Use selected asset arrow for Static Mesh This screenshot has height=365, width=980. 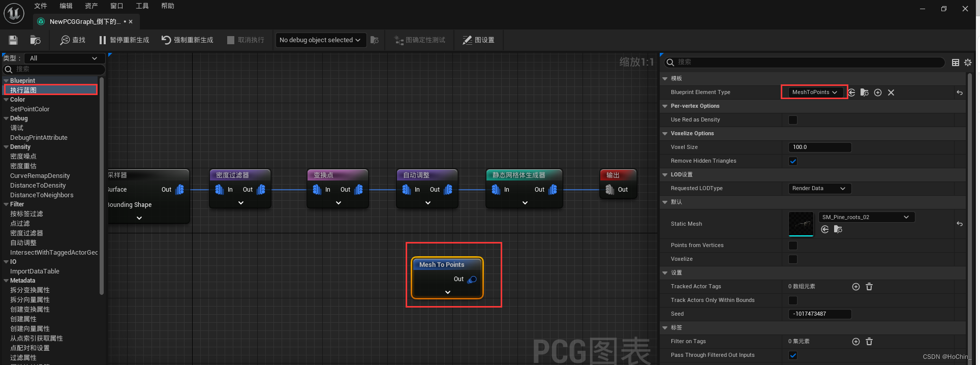pos(825,230)
